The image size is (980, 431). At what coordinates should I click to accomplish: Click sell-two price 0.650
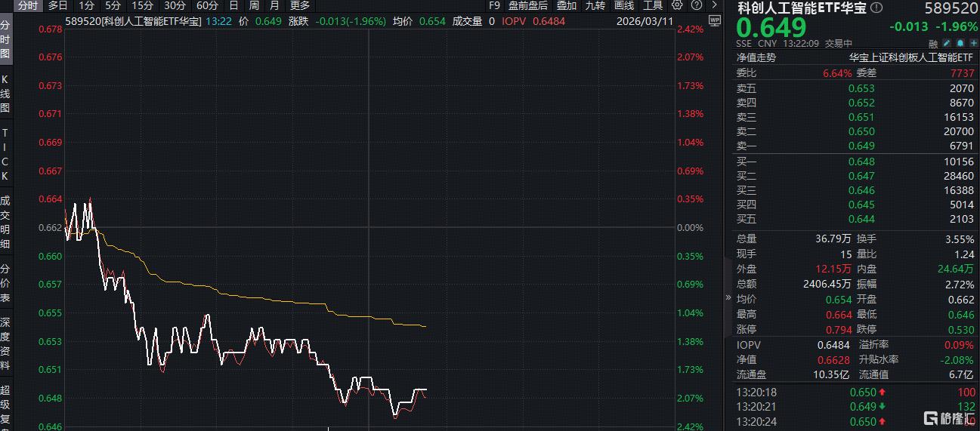click(861, 131)
